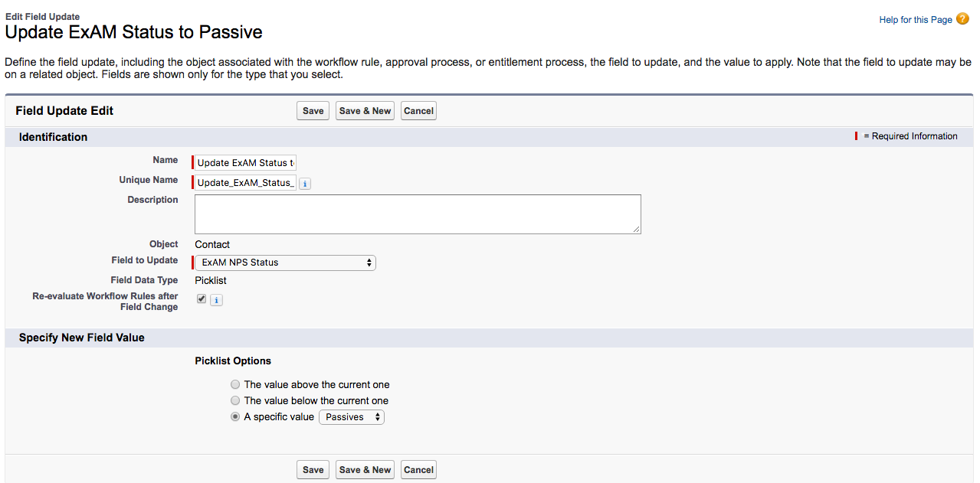
Task: Click info icon next to Re-evaluate checkbox
Action: (x=216, y=300)
